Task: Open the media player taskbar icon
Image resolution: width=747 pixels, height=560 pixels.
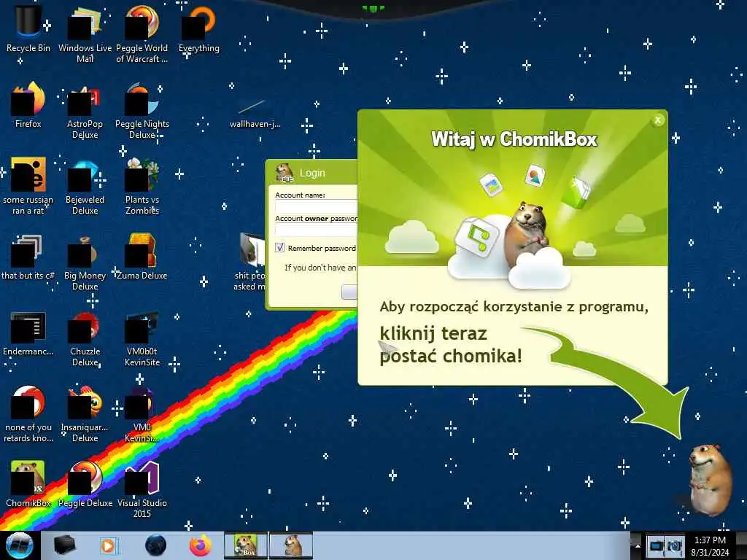Action: coord(109,545)
